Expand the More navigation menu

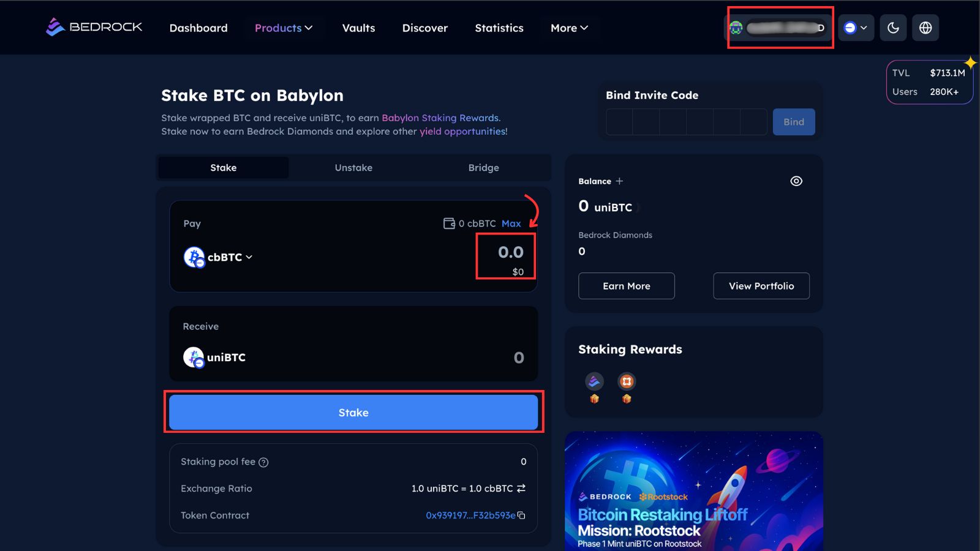pyautogui.click(x=569, y=28)
